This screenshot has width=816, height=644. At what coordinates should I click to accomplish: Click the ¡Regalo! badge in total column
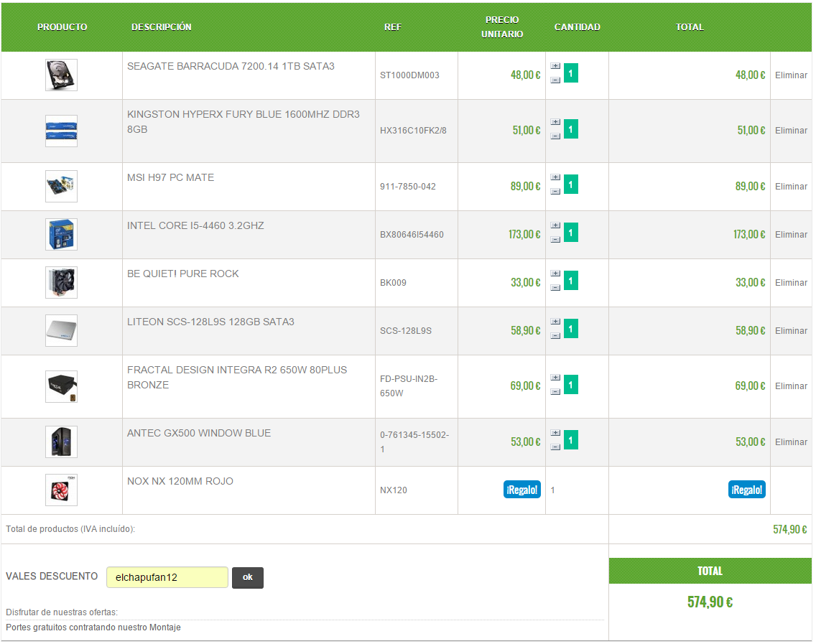click(x=747, y=490)
